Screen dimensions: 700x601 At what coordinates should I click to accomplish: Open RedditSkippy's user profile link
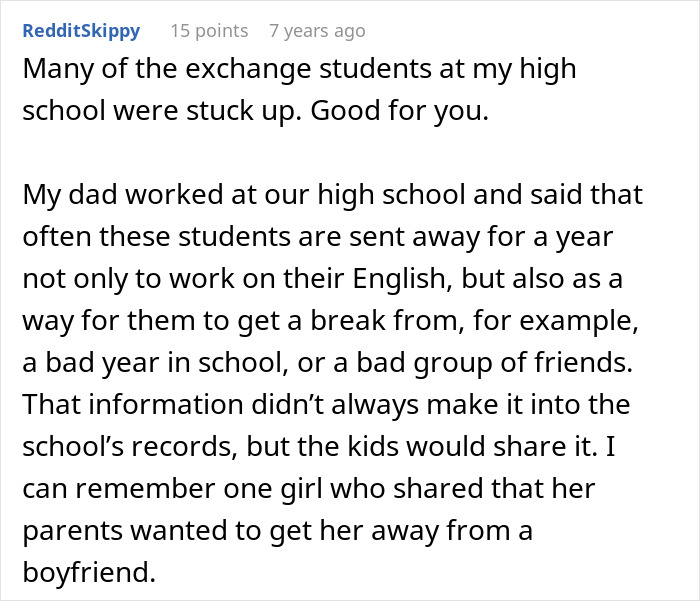pos(81,31)
